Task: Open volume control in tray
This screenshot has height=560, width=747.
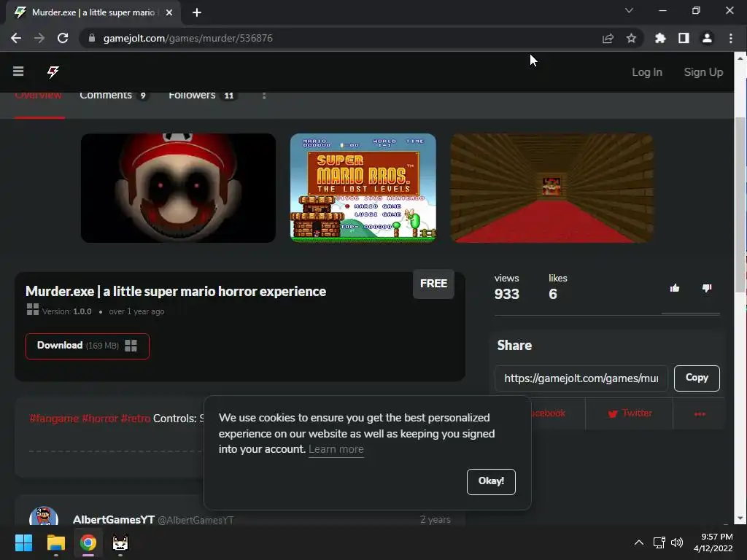Action: coord(676,542)
